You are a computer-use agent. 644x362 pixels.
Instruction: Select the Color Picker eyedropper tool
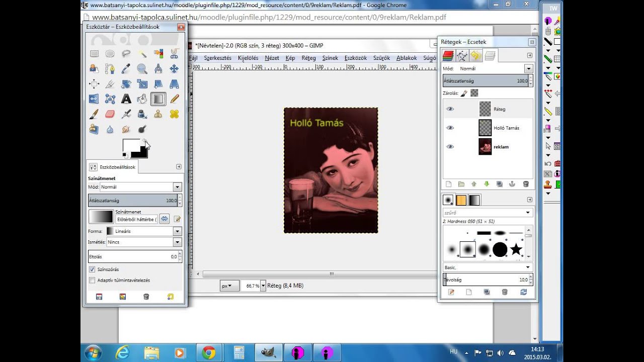tap(126, 69)
